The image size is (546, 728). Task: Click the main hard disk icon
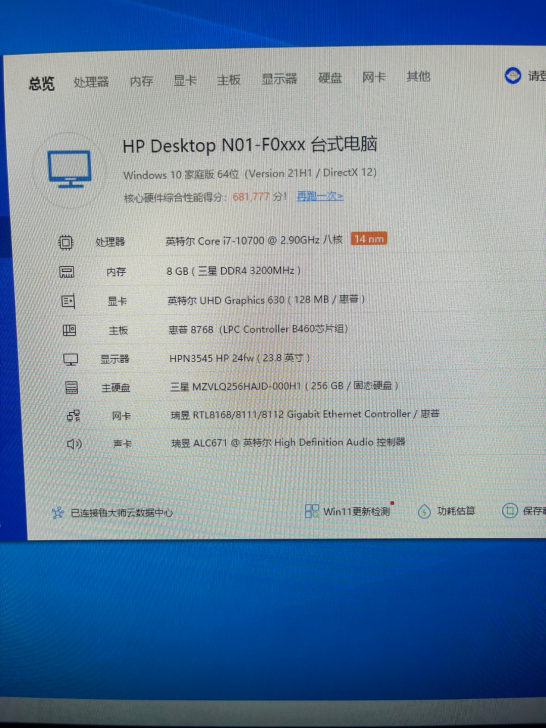72,387
